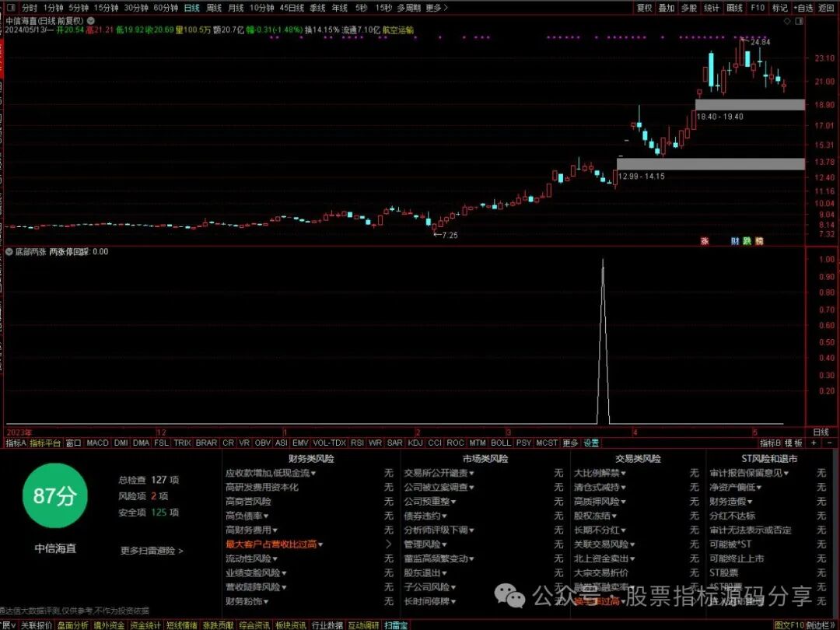
Task: Click the 画线 drawing tool button
Action: tap(734, 8)
